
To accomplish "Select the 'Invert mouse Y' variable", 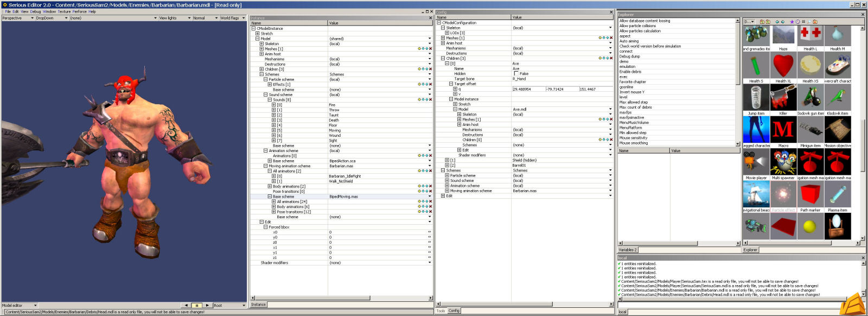I will [632, 92].
